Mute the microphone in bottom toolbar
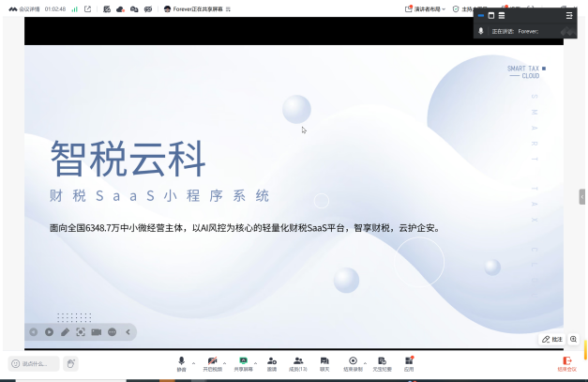 click(182, 363)
